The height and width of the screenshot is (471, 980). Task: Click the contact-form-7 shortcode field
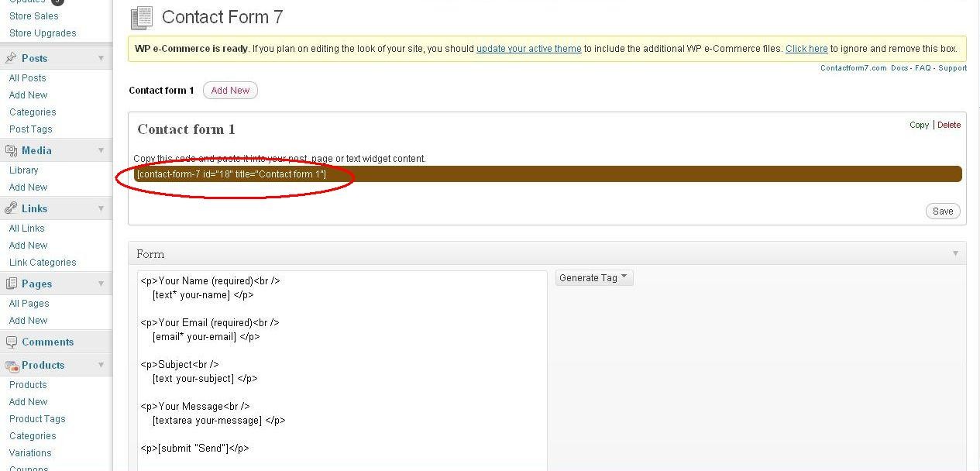point(548,174)
